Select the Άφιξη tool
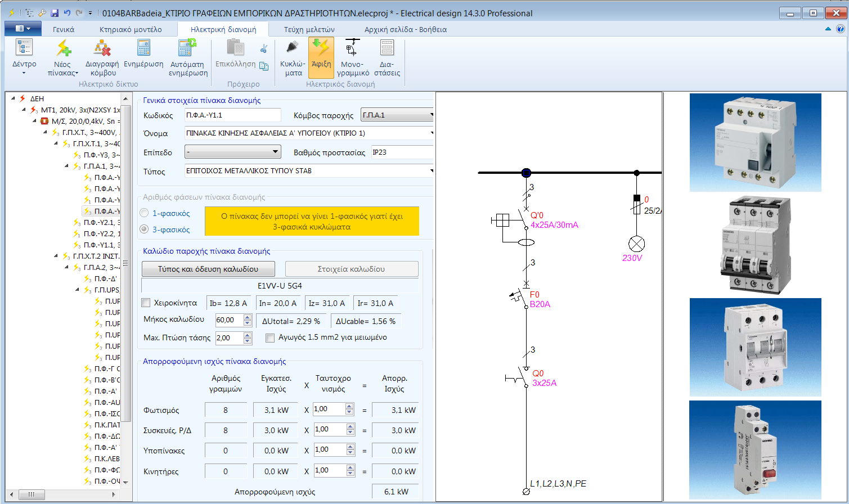The image size is (849, 504). coord(321,56)
